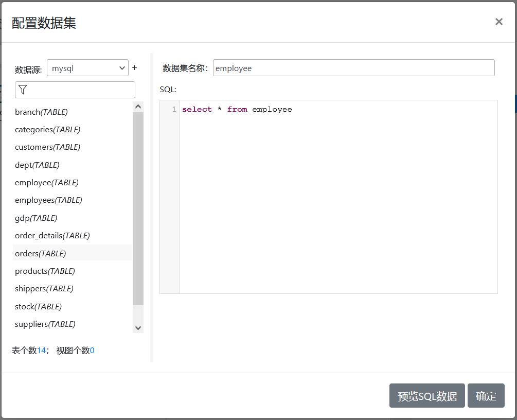Open the mysql data source dropdown
This screenshot has width=517, height=420.
(x=87, y=68)
